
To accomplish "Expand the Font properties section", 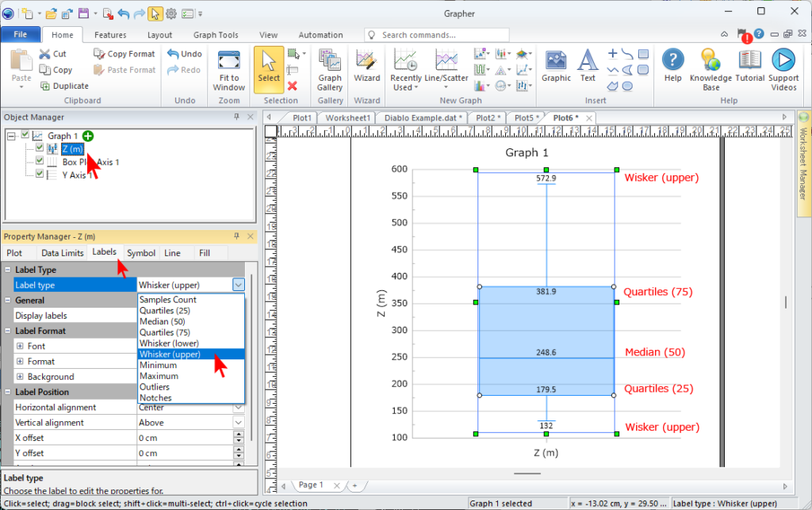I will click(20, 347).
